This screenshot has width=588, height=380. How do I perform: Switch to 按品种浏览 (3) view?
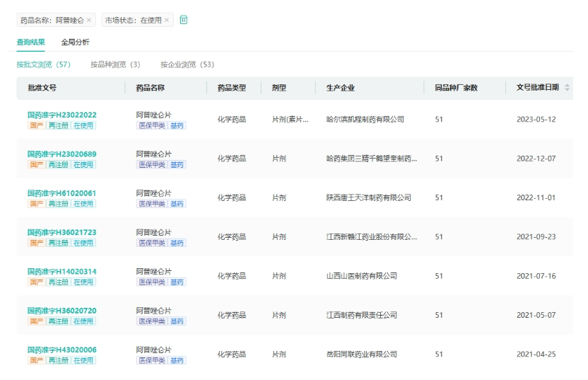(x=115, y=64)
